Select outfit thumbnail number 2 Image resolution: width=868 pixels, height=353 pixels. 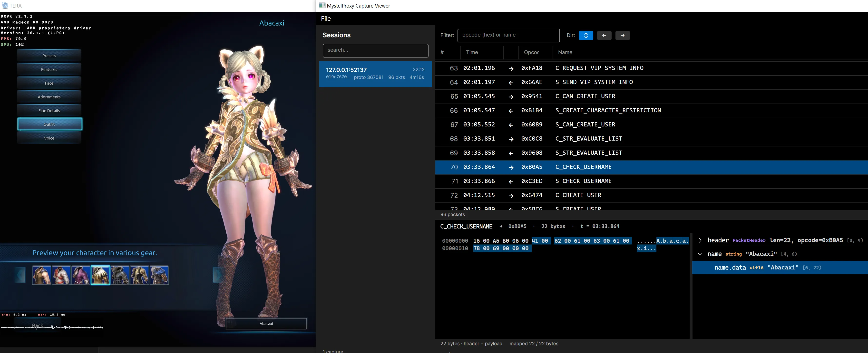point(61,275)
